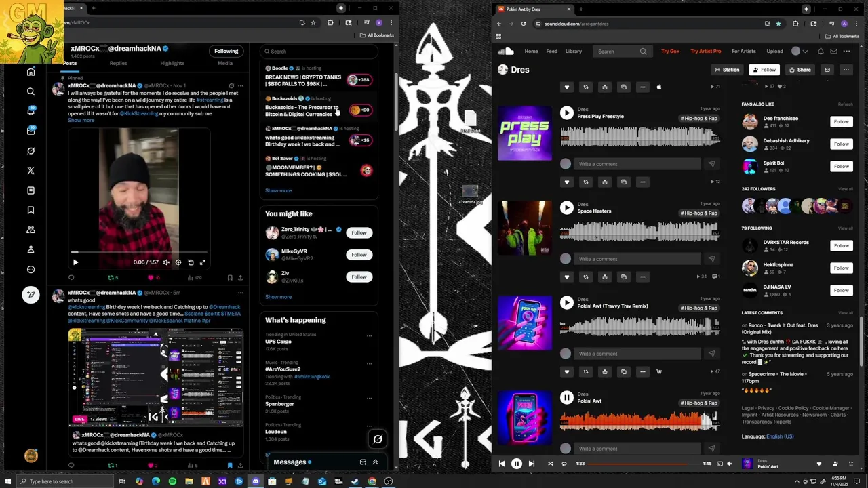Open SoundCloud user avatar dropdown
Image resolution: width=868 pixels, height=488 pixels.
pos(800,52)
